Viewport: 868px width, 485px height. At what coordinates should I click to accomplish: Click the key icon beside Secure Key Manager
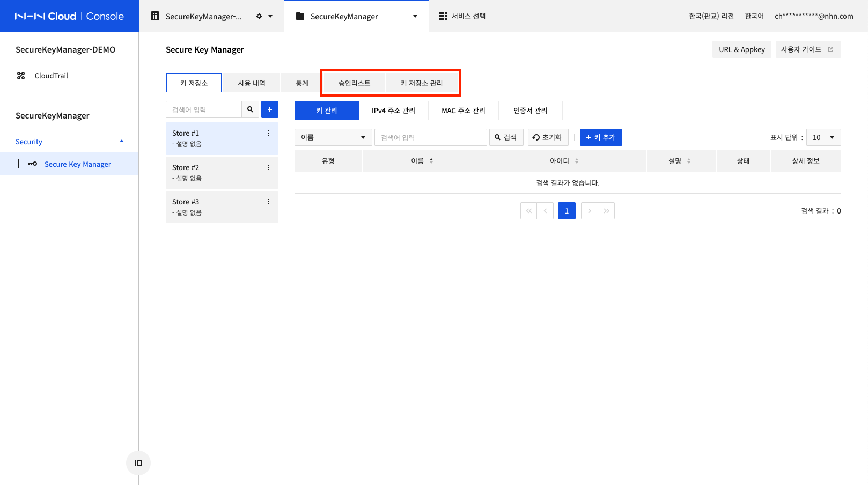tap(33, 164)
